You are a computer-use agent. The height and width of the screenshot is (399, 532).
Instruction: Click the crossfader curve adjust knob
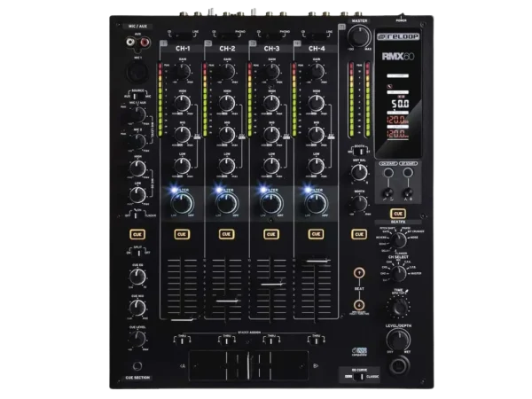point(408,193)
